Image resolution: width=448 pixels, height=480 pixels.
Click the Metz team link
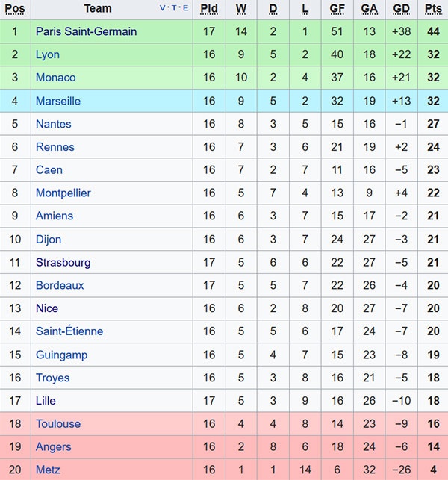click(48, 470)
